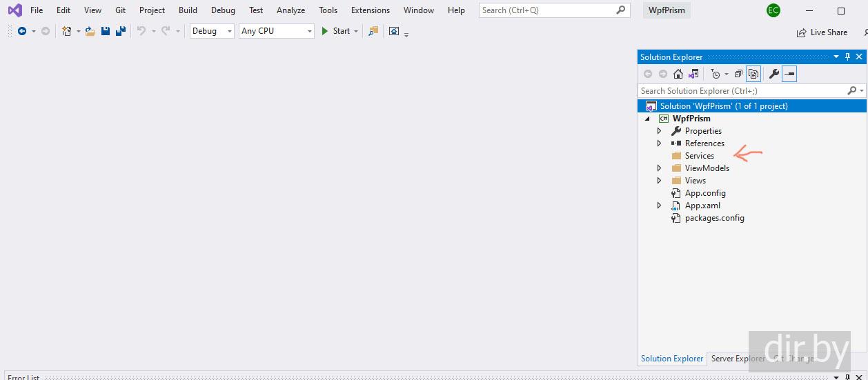Click the Search Solution Explorer input field
This screenshot has width=868, height=380.
(x=742, y=91)
